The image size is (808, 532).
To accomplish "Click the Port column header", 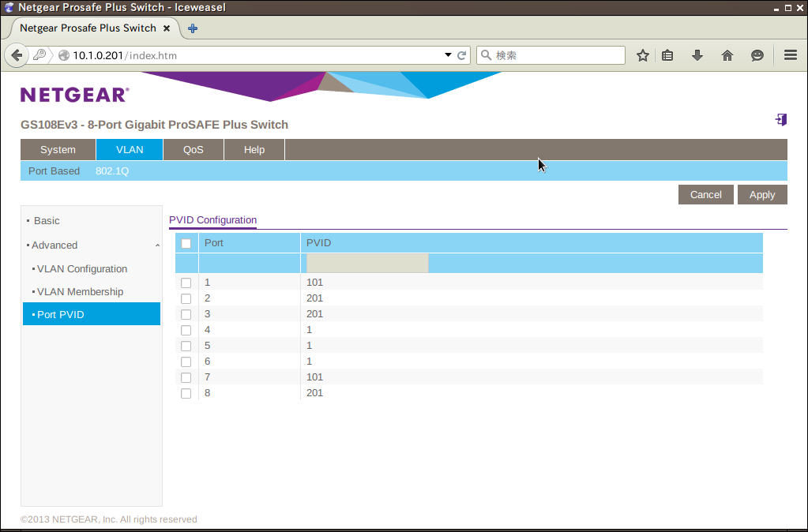I will (214, 242).
